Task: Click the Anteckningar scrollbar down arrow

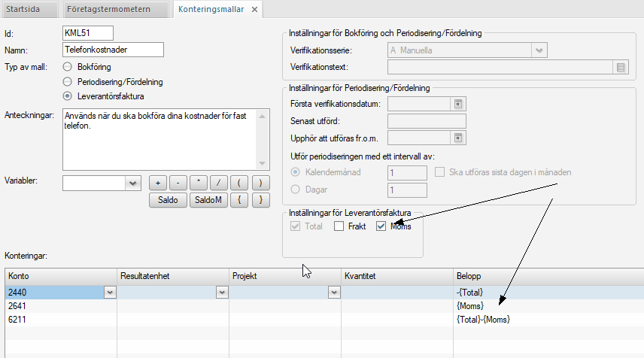Action: [x=263, y=163]
